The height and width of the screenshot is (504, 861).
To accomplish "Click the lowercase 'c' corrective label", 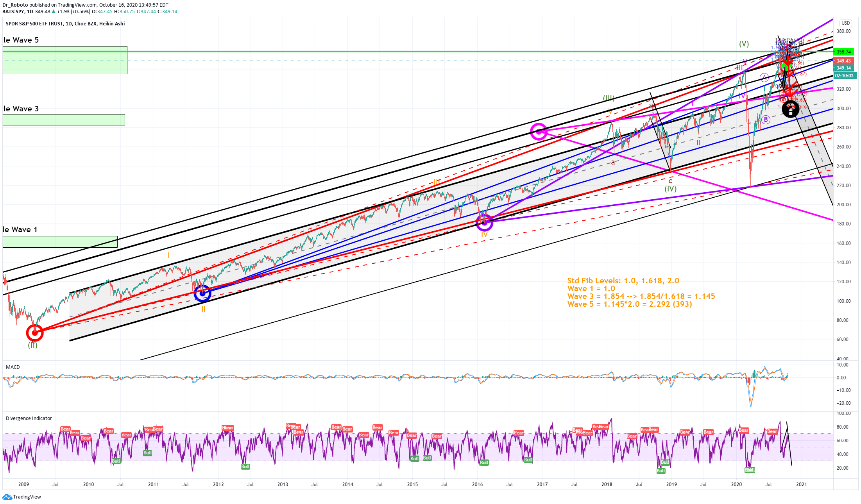I will 671,181.
